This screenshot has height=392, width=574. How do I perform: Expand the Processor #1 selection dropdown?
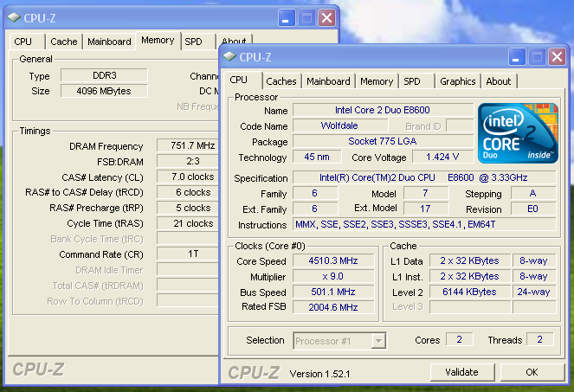click(x=378, y=341)
